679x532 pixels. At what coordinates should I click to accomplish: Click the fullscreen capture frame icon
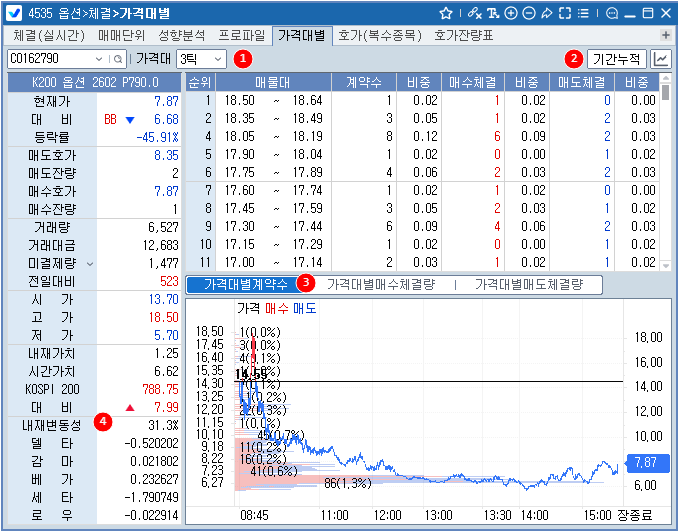(565, 13)
